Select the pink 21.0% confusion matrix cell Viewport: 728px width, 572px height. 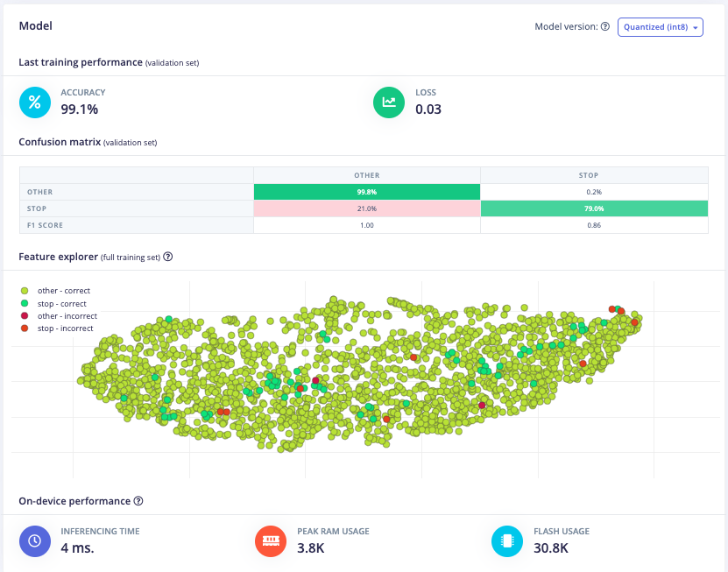(x=367, y=208)
